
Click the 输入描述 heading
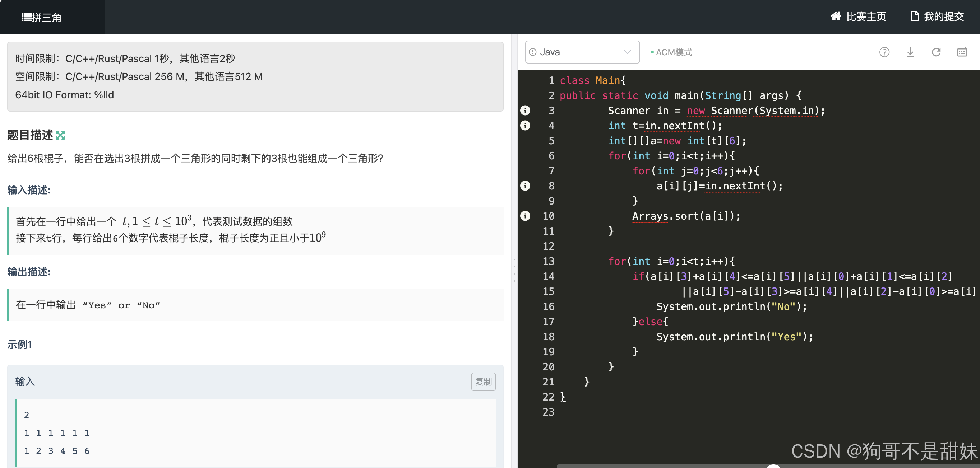point(29,190)
